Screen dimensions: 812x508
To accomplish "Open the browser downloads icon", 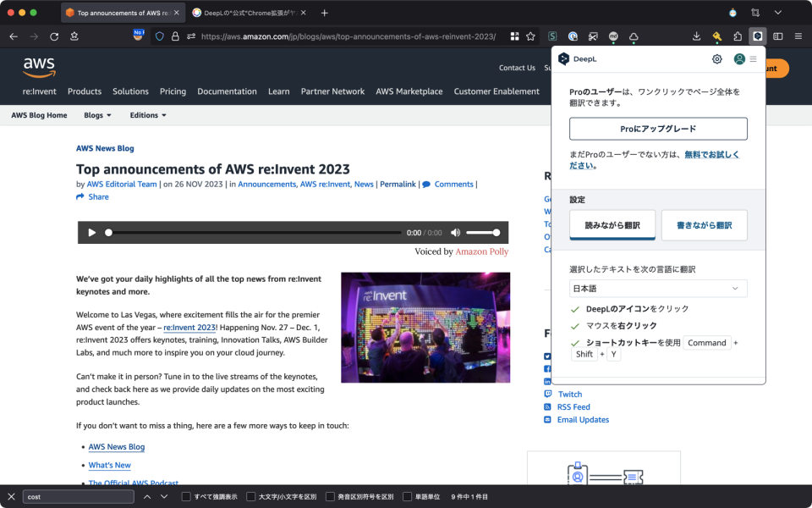I will (695, 36).
